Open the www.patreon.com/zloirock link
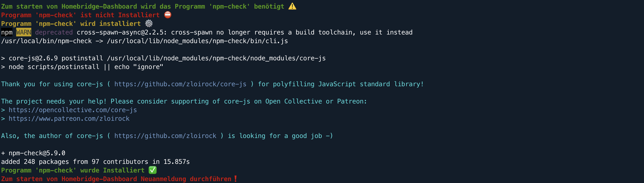 point(69,119)
